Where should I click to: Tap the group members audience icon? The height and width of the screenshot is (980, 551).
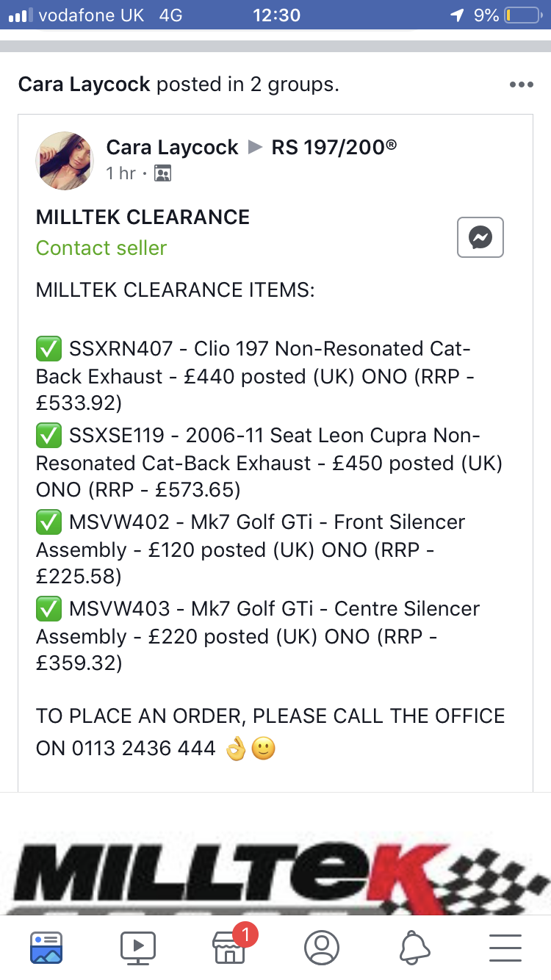(162, 174)
